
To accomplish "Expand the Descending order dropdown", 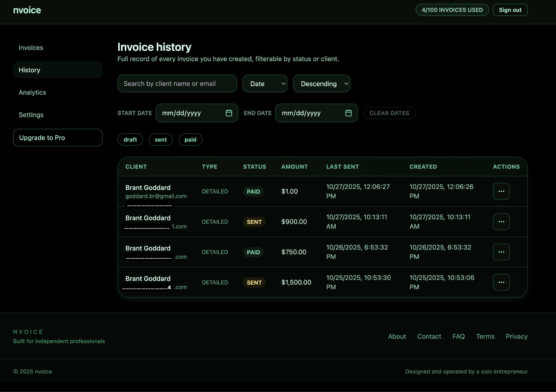I will 321,84.
